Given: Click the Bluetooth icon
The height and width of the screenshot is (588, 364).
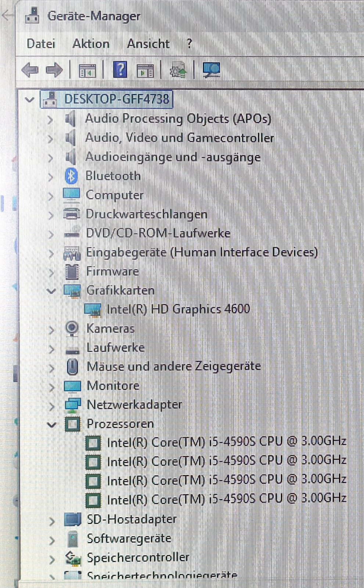Looking at the screenshot, I should 71,176.
